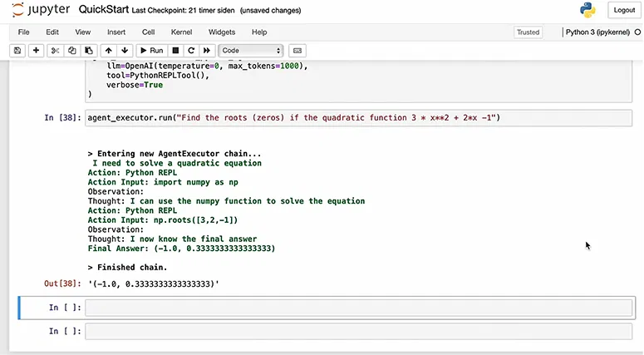The image size is (644, 355).
Task: Paste cells below icon
Action: [x=89, y=51]
